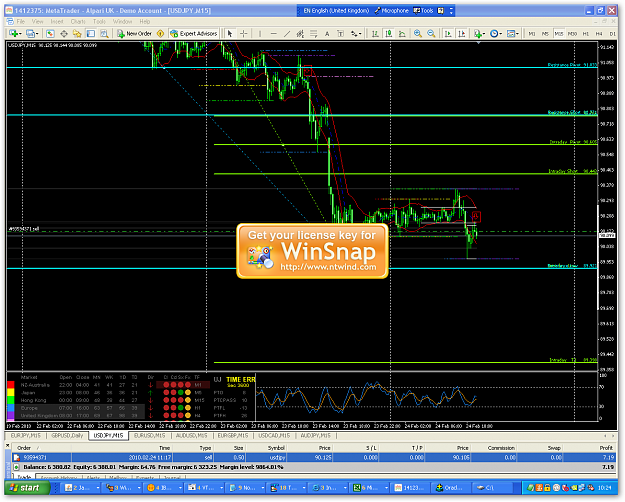Click the Windows Start button

point(27,488)
